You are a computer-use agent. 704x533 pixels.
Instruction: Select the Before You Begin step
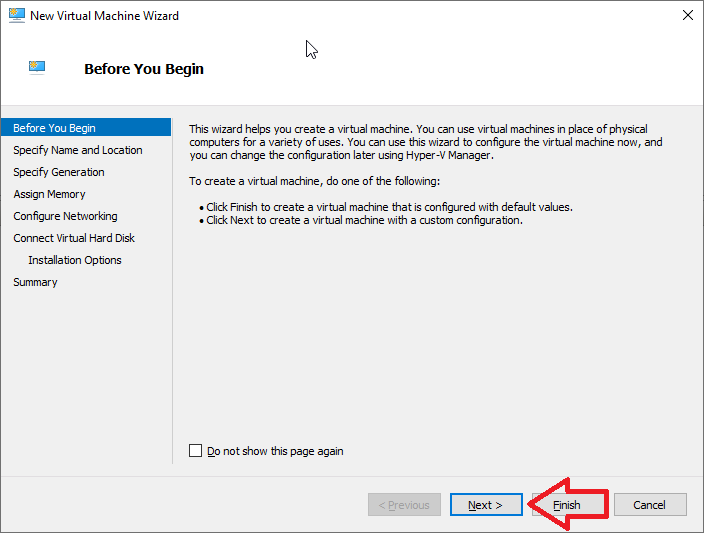click(x=55, y=128)
